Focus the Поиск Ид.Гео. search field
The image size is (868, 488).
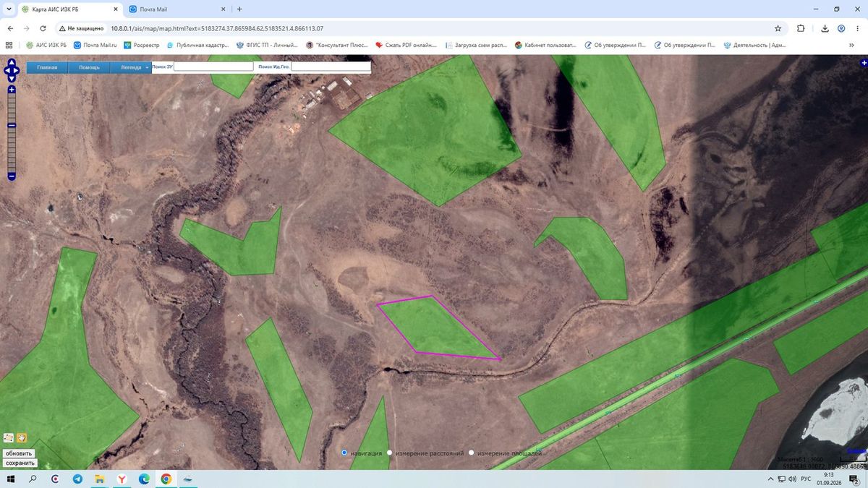tap(331, 67)
